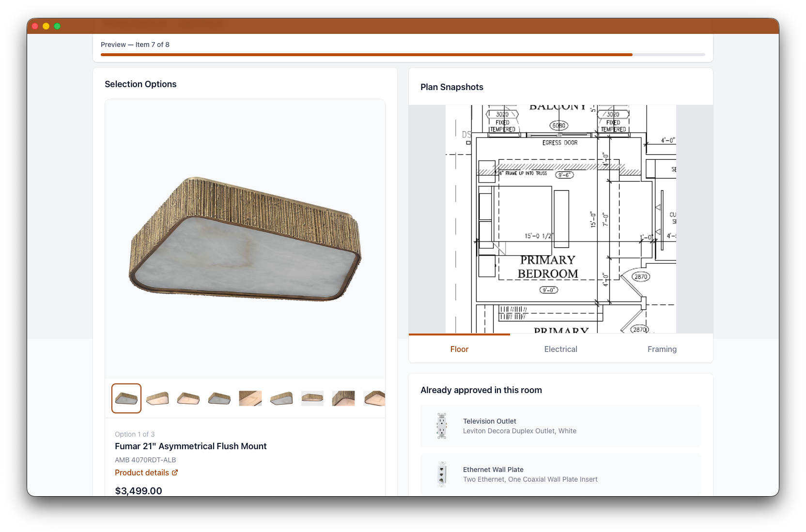Viewport: 806px width, 532px height.
Task: Switch to the Floor plan tab
Action: (x=459, y=349)
